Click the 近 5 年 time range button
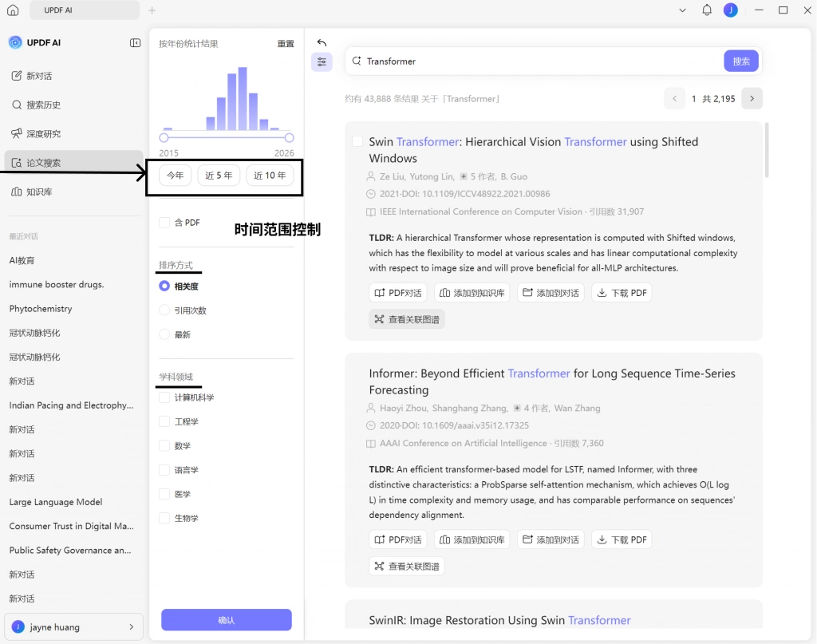This screenshot has height=644, width=817. [219, 176]
